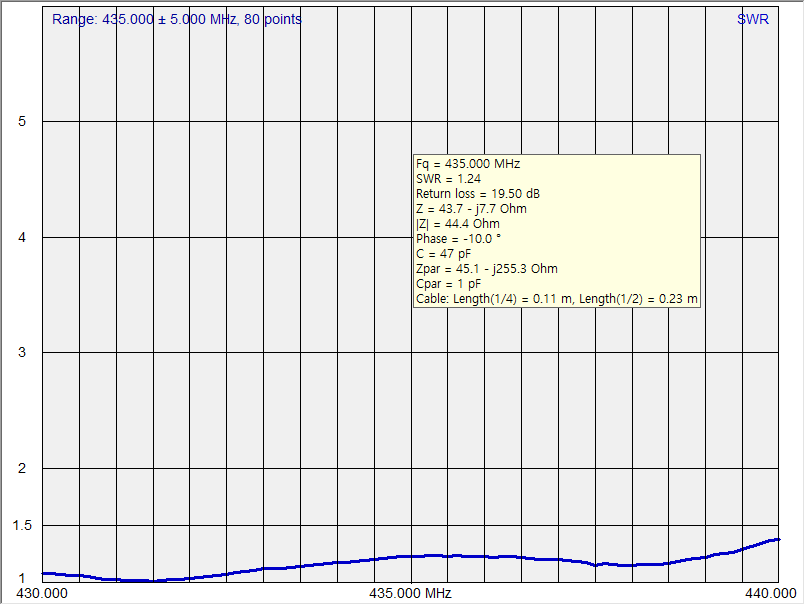Viewport: 805px width, 605px height.
Task: Select the SWR mode label at top right
Action: point(752,18)
